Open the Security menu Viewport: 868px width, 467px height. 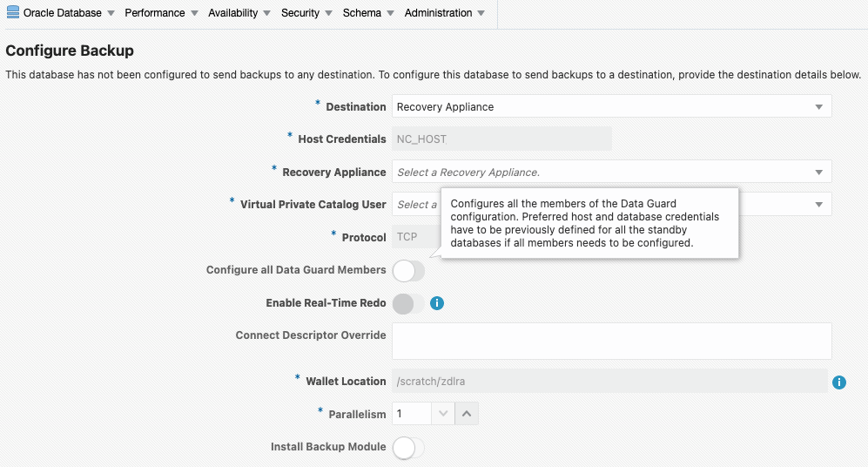[306, 13]
